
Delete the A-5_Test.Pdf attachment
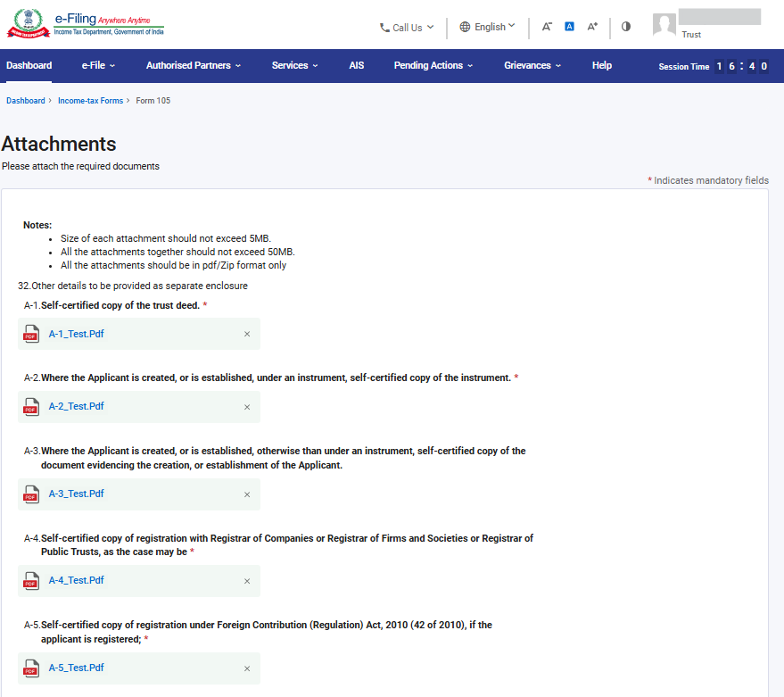[247, 668]
